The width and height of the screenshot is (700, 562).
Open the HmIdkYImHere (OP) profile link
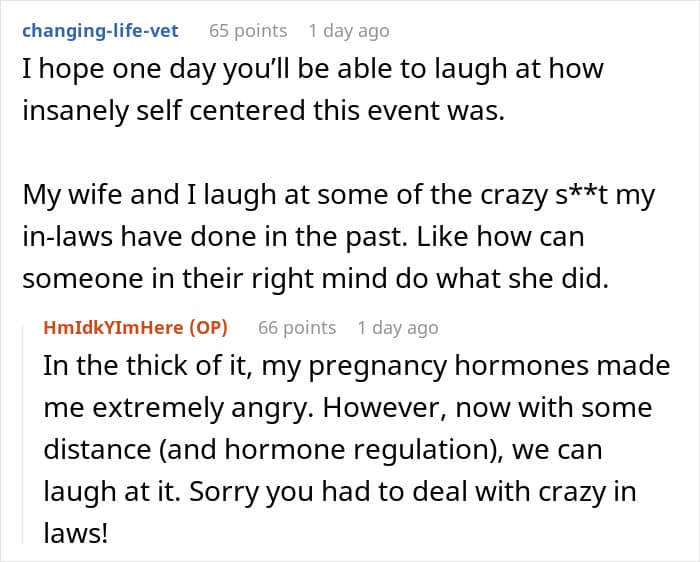click(136, 328)
